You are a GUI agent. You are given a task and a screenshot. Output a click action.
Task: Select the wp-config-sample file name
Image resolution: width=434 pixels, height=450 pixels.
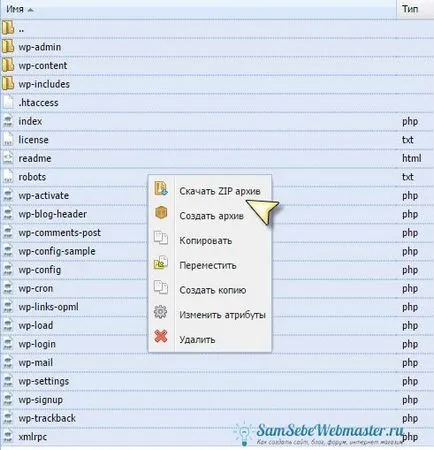[57, 251]
